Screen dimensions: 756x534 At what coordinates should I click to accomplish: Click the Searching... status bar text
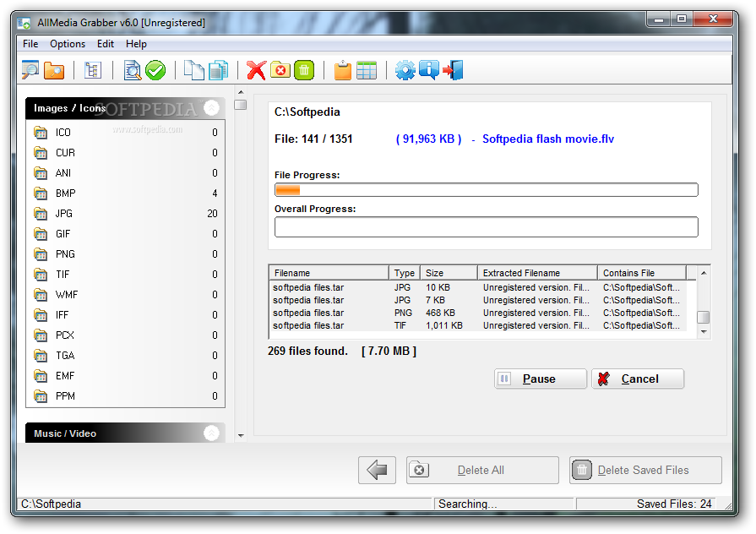point(467,504)
